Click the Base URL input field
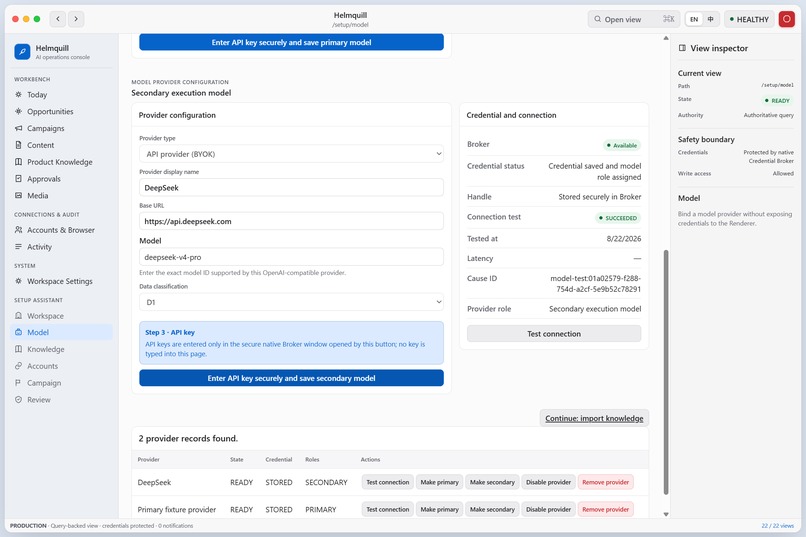 (x=291, y=221)
